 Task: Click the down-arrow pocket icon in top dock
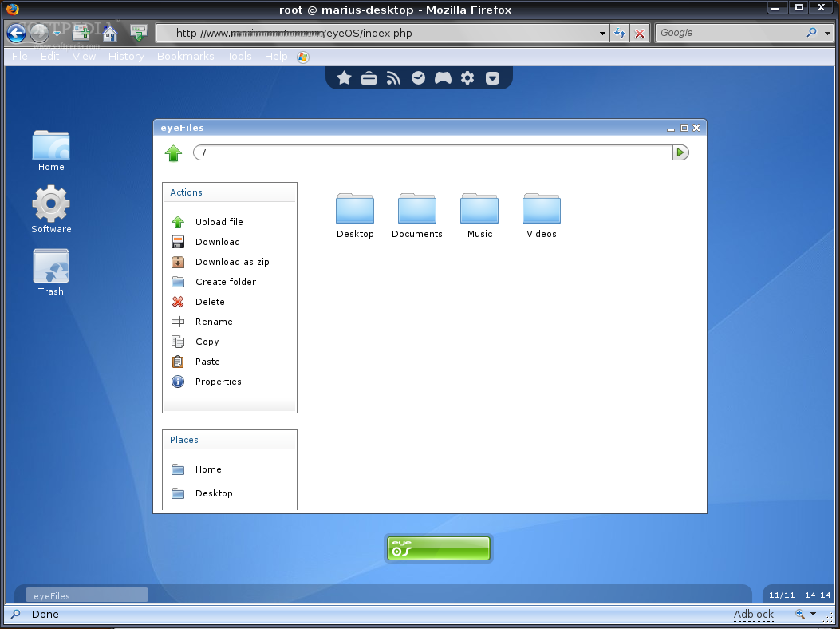click(x=492, y=78)
